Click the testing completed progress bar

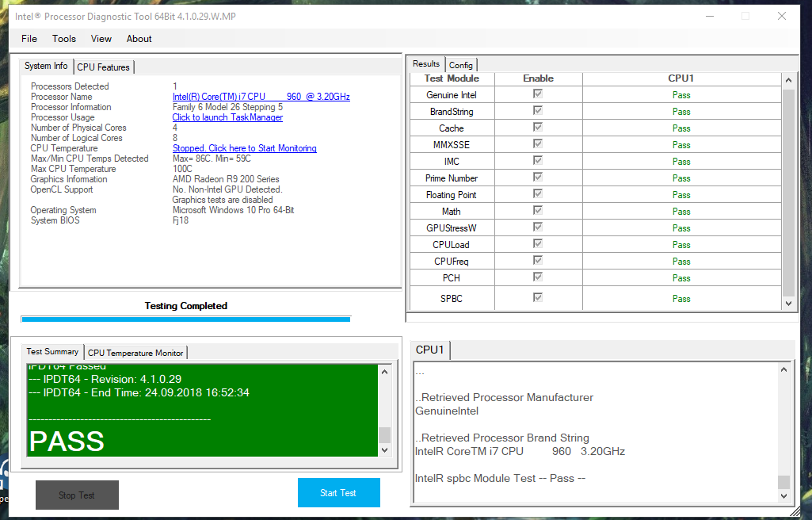[185, 319]
